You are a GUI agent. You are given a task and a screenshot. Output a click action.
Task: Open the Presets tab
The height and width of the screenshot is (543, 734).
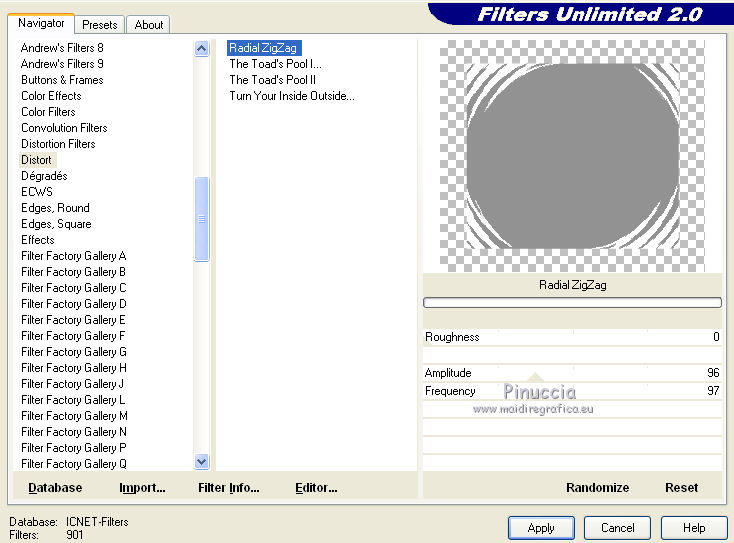pos(99,25)
